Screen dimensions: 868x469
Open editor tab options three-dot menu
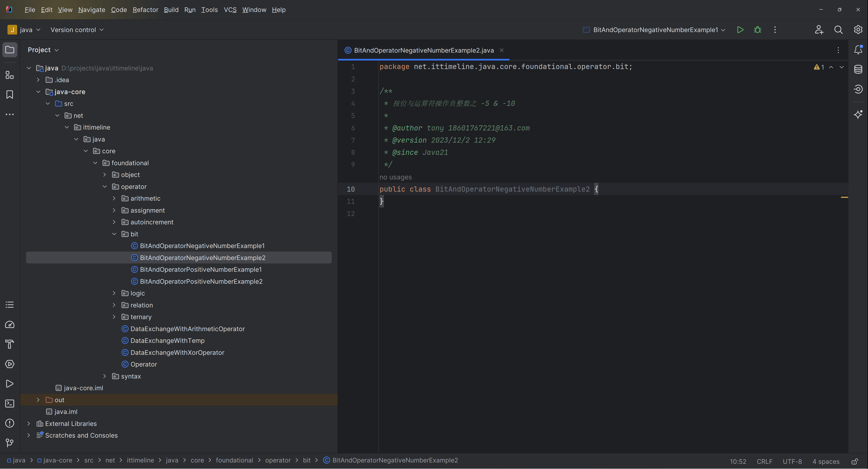pyautogui.click(x=838, y=50)
